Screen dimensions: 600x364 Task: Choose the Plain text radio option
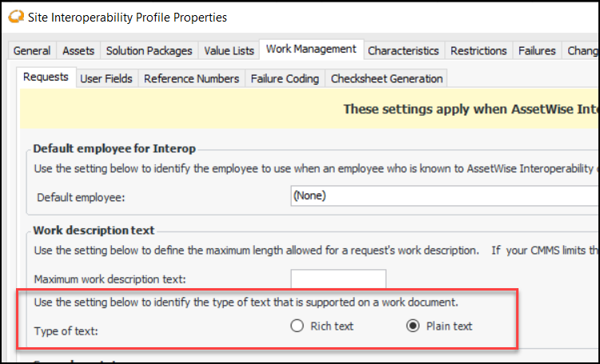pos(412,326)
